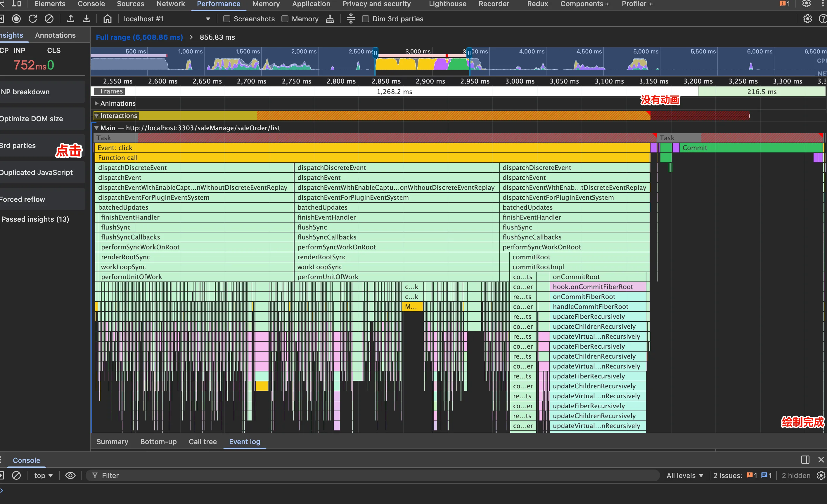Click the record performance button

point(16,19)
